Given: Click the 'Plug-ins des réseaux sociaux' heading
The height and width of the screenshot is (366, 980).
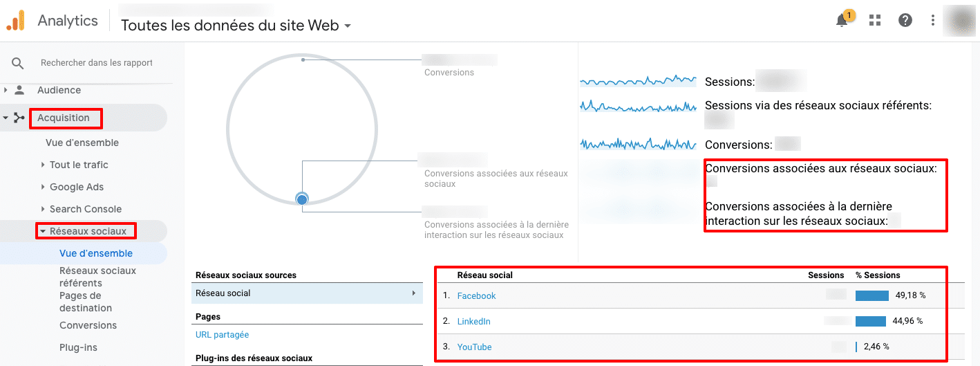Looking at the screenshot, I should 254,358.
